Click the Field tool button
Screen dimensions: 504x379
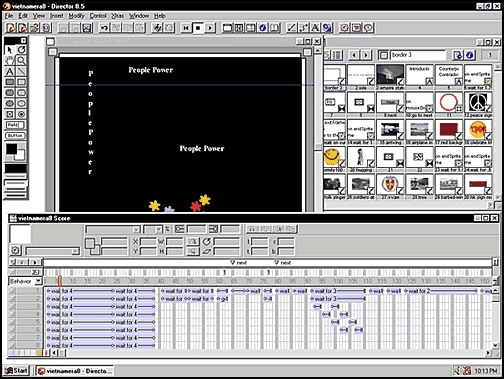[x=15, y=125]
